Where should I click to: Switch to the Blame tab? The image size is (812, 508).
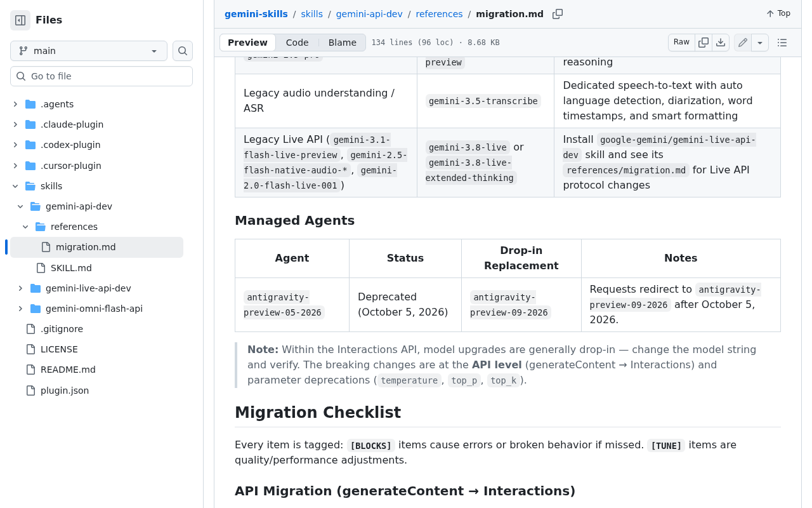(343, 43)
